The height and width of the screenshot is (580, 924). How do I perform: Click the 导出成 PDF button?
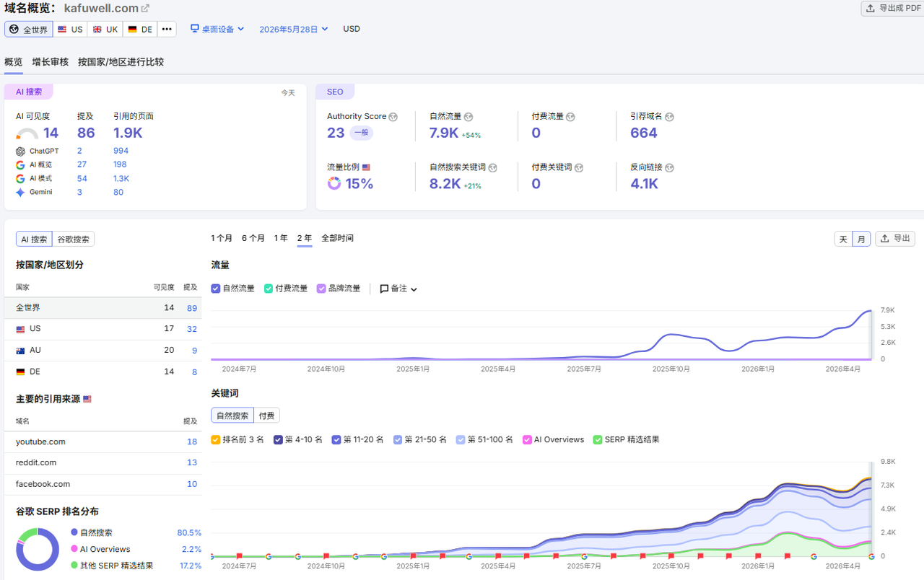(x=892, y=9)
